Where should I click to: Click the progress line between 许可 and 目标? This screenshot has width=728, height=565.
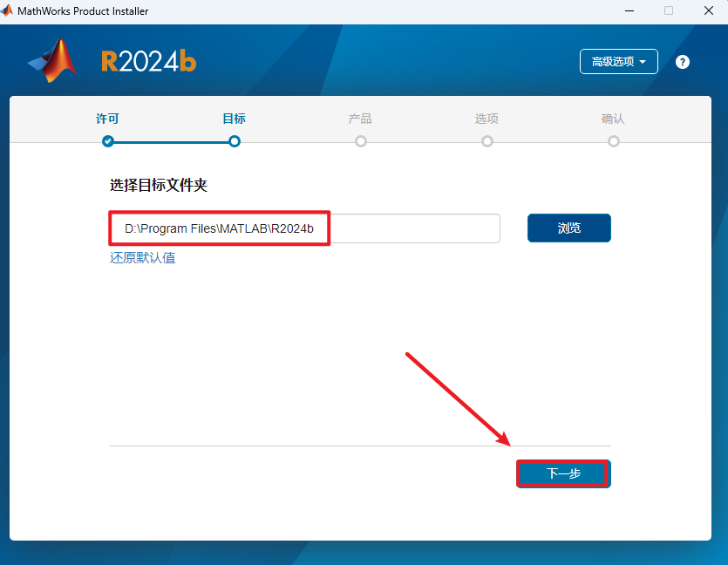click(170, 140)
